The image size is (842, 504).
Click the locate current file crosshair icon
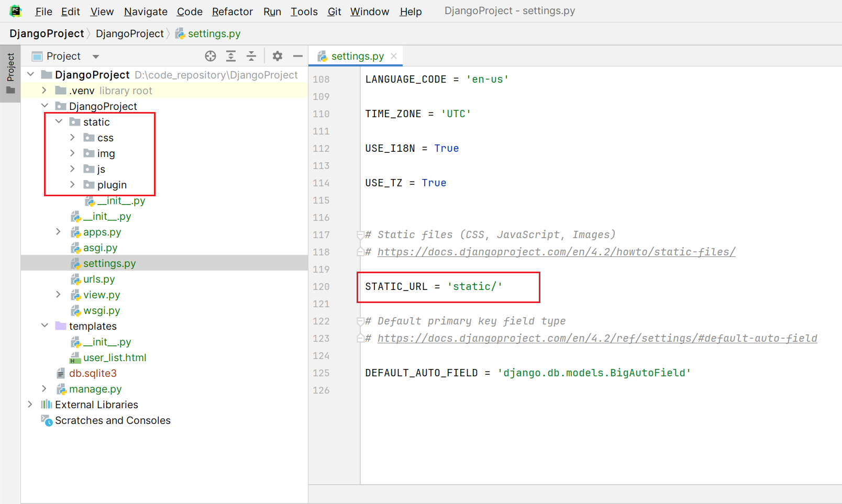(x=210, y=56)
